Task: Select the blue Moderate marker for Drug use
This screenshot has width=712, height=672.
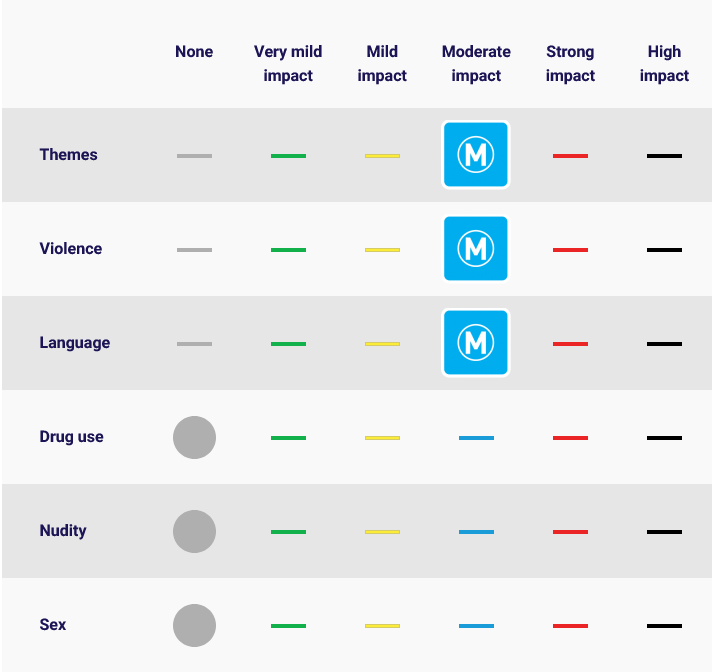Action: pos(476,438)
